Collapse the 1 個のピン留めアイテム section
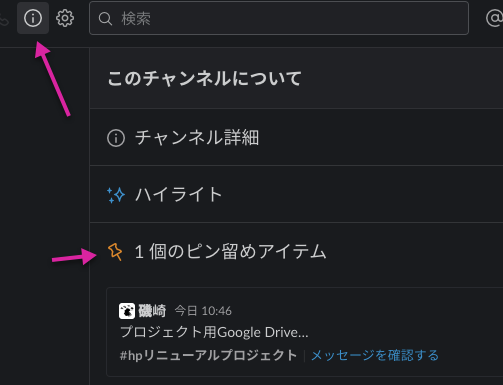 (296, 251)
